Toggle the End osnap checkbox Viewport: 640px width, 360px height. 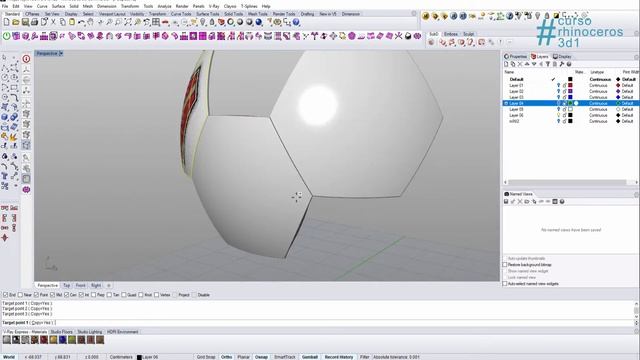(6, 295)
